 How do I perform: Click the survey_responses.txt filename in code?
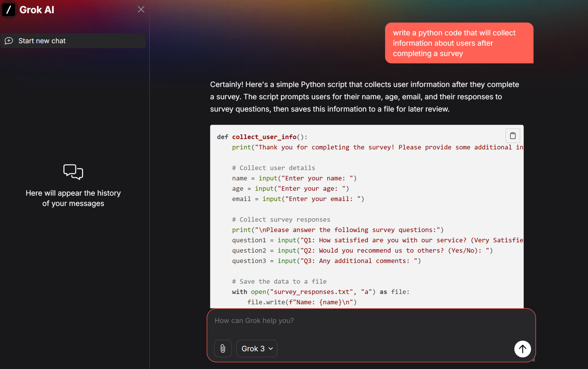311,292
